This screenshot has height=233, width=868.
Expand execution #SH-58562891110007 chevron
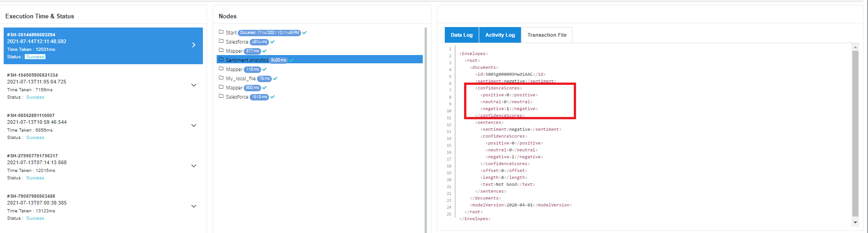[x=194, y=126]
